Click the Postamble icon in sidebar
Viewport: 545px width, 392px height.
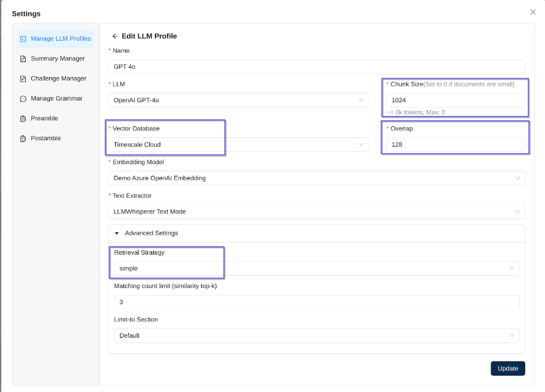tap(23, 138)
